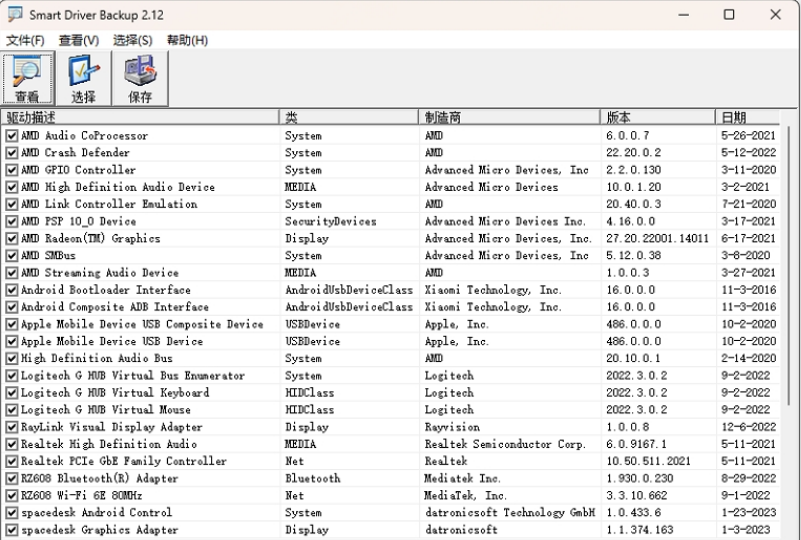Sort by 类 column header
Screen dimensions: 801x540
click(x=349, y=118)
